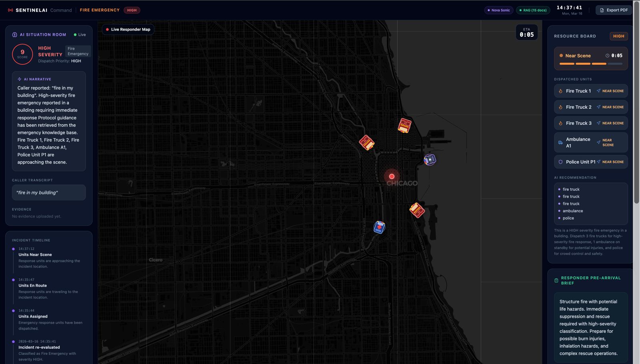Click the red dot on Live Responder Map
This screenshot has width=640, height=364.
pos(107,30)
